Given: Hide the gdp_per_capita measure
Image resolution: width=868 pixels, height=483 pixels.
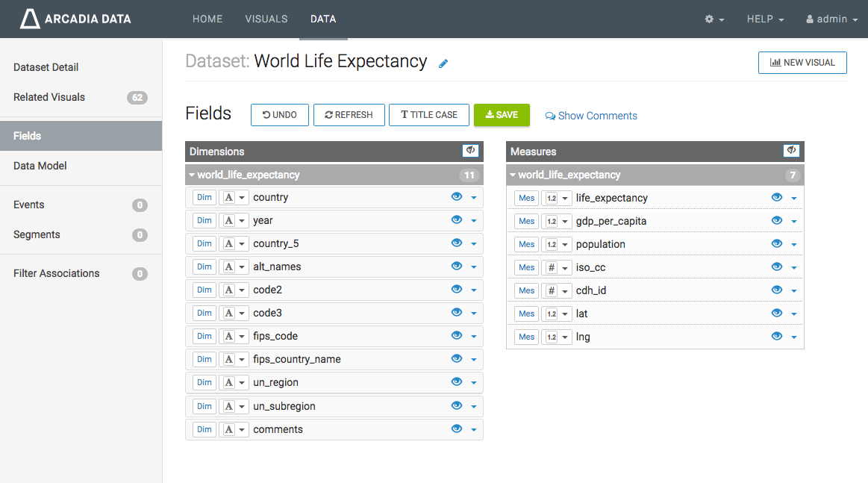Looking at the screenshot, I should (777, 221).
